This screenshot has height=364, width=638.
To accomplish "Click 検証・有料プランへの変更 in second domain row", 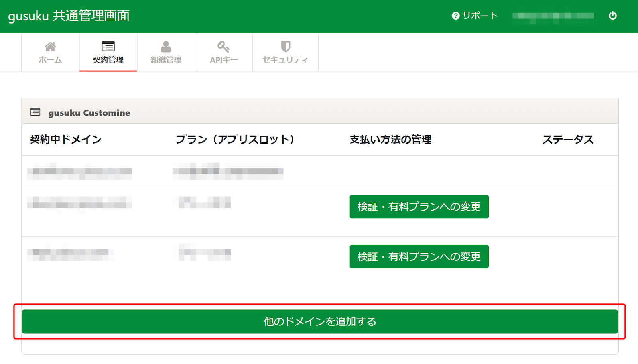I will (419, 207).
